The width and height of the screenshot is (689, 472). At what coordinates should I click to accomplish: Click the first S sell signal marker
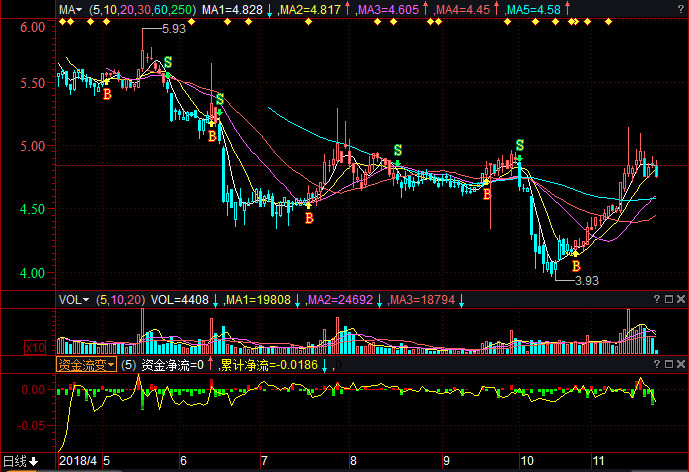point(167,62)
